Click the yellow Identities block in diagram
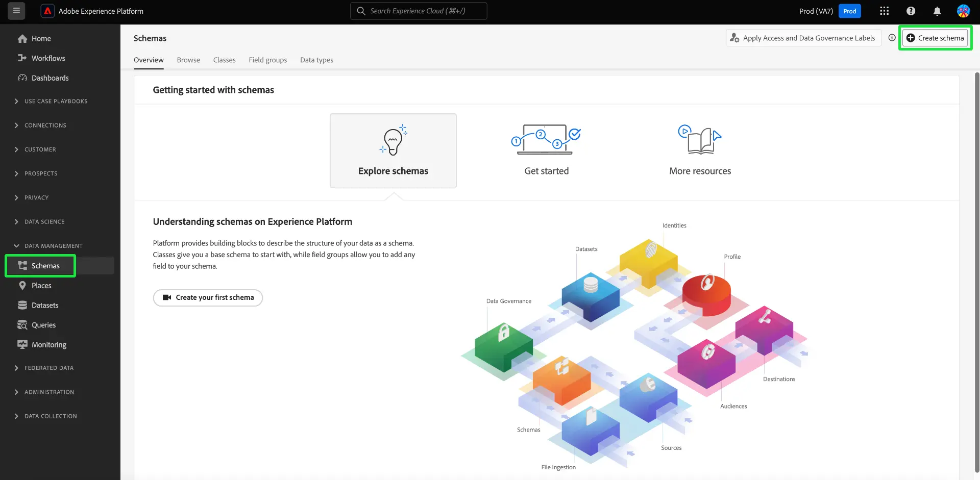Image resolution: width=980 pixels, height=480 pixels. (648, 264)
